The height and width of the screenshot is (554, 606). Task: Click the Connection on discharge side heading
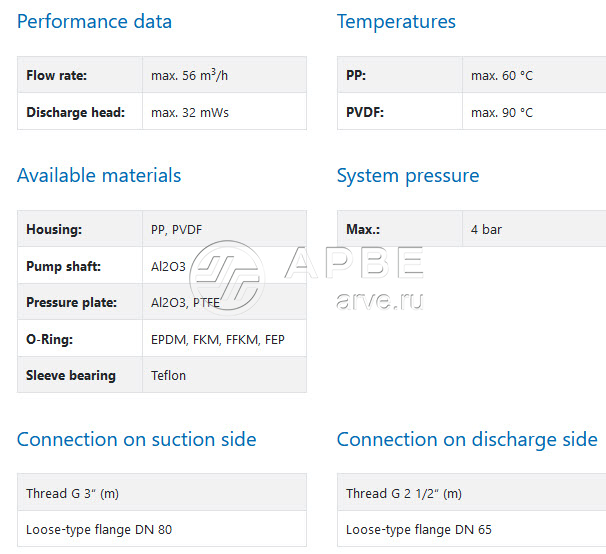[x=467, y=439]
